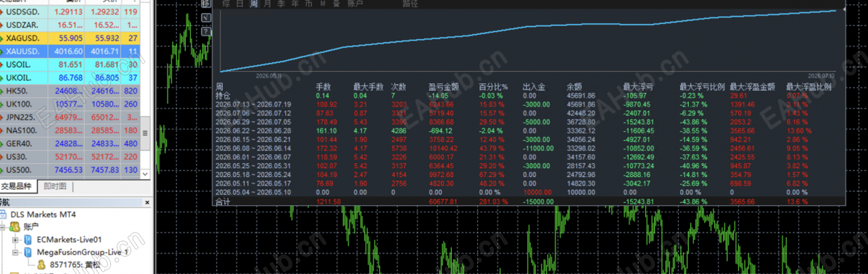This screenshot has height=274, width=868.
Task: Click the 路径 path label in panel header
Action: 410,4
